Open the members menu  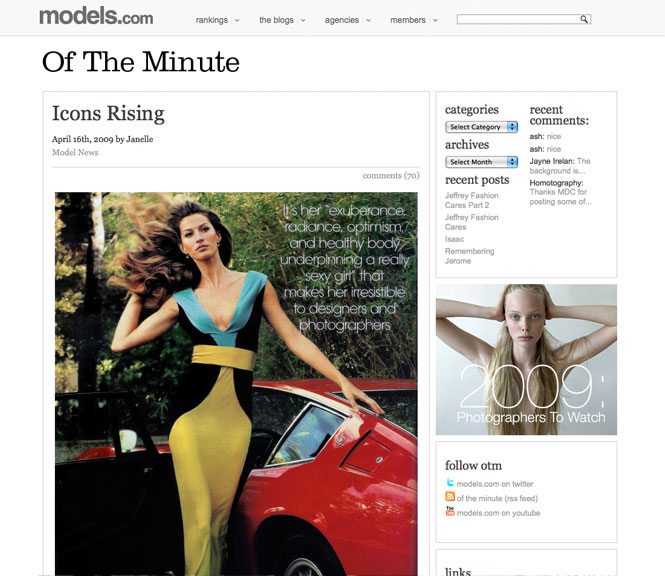click(x=413, y=20)
